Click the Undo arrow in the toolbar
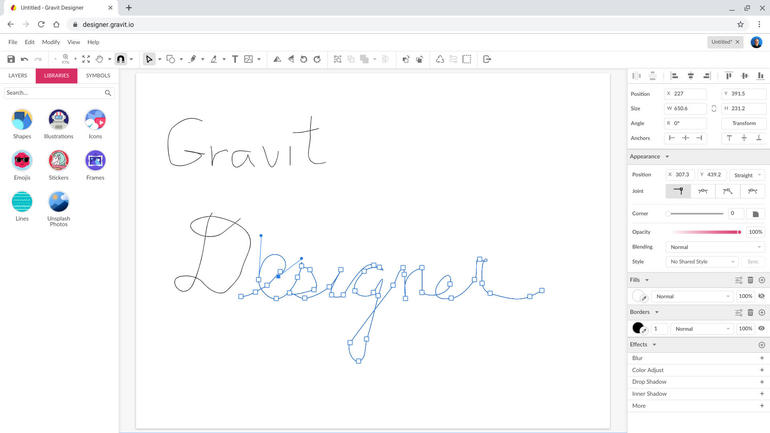The height and width of the screenshot is (433, 770). [x=24, y=59]
